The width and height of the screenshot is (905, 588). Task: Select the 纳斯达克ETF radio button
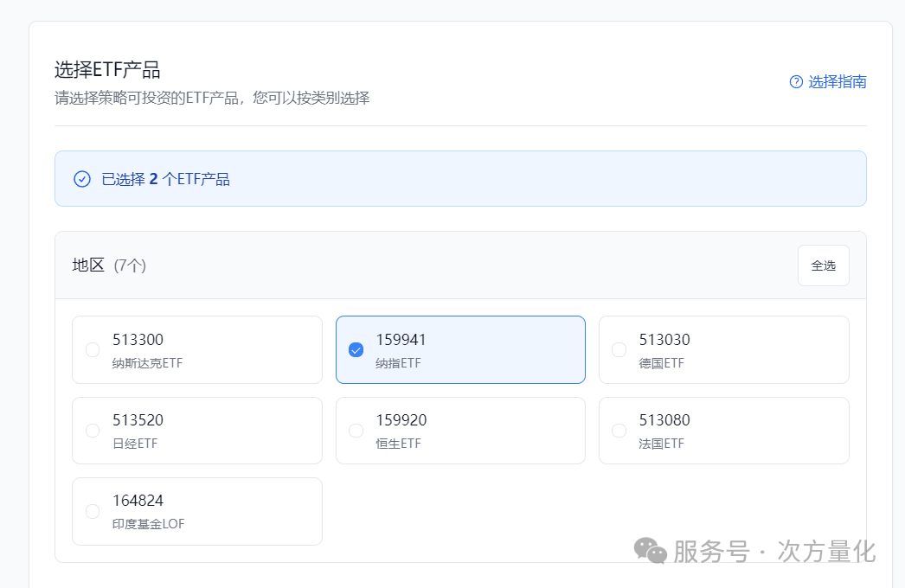tap(93, 349)
